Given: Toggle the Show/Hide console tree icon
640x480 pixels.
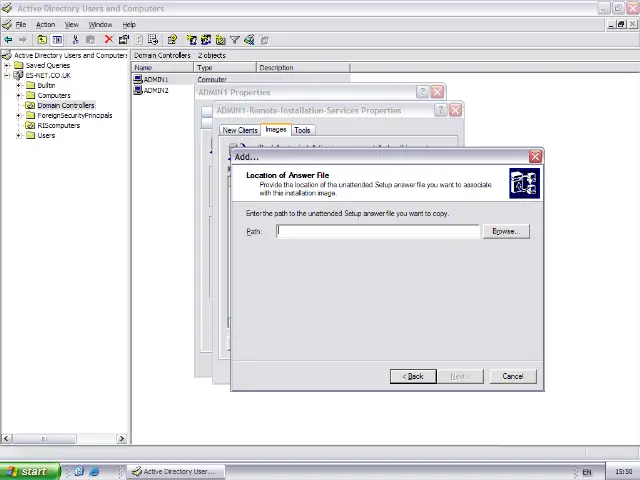Looking at the screenshot, I should point(57,40).
